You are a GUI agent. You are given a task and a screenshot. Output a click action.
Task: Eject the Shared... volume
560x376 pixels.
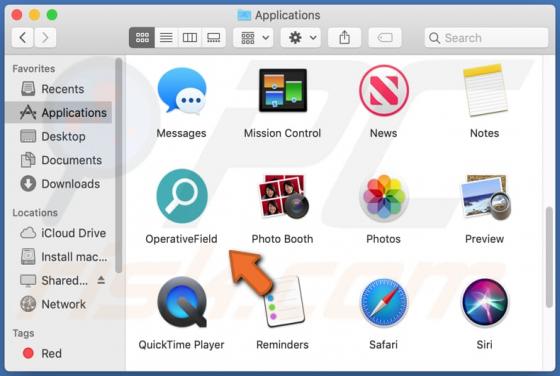tap(101, 280)
